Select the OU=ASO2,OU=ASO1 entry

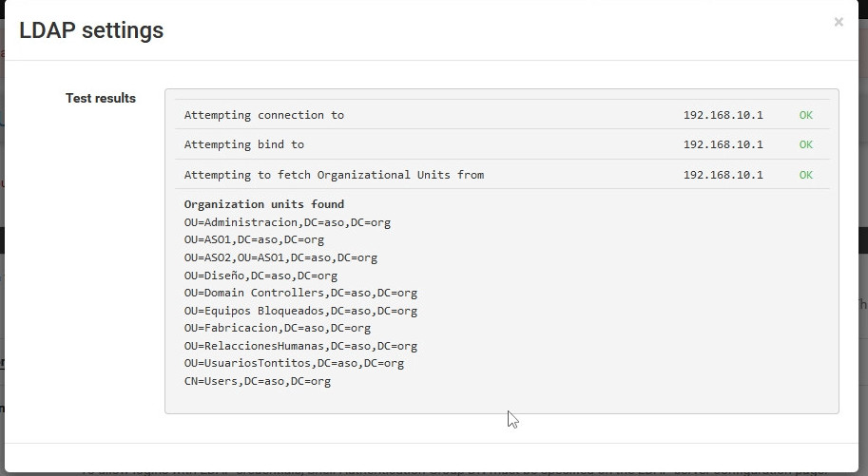(280, 257)
